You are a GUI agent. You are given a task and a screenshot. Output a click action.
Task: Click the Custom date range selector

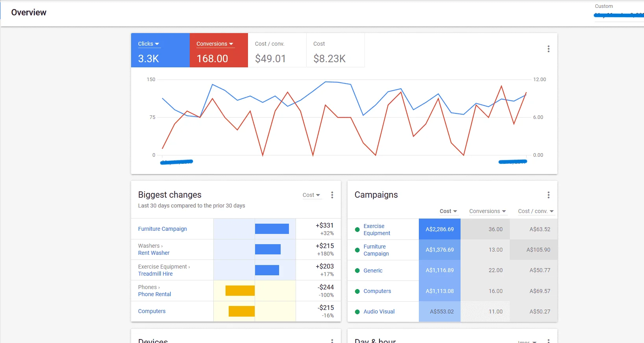(x=618, y=11)
